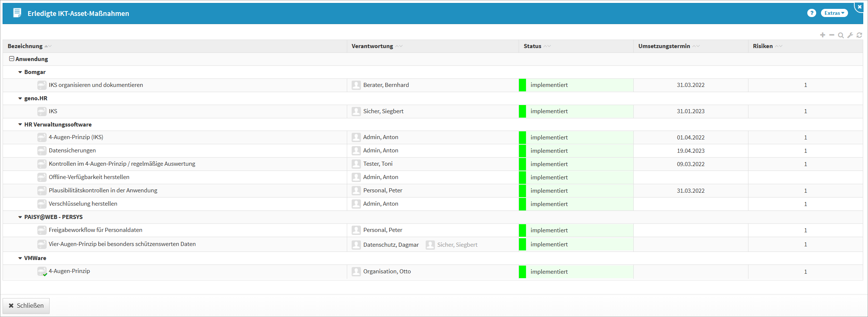Click the plus icon to expand all
Image resolution: width=868 pixels, height=317 pixels.
[822, 35]
